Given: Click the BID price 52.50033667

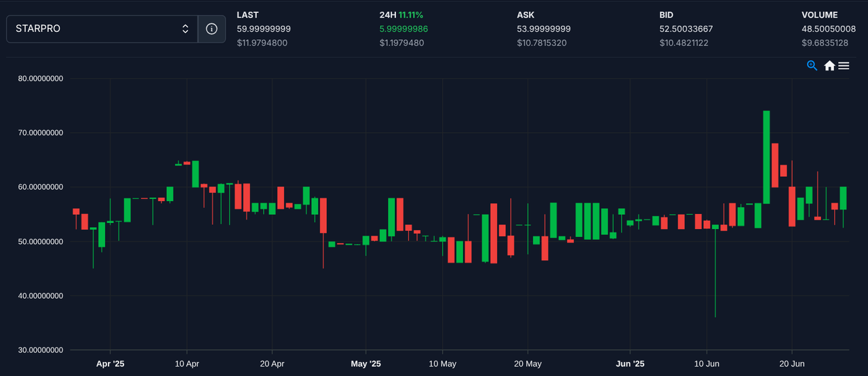Looking at the screenshot, I should click(x=686, y=29).
